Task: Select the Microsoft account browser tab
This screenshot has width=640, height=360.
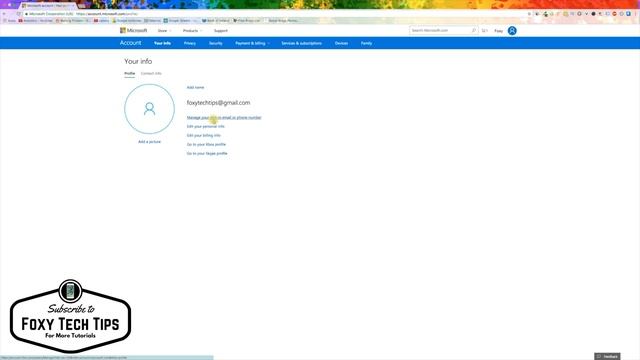Action: pos(47,6)
